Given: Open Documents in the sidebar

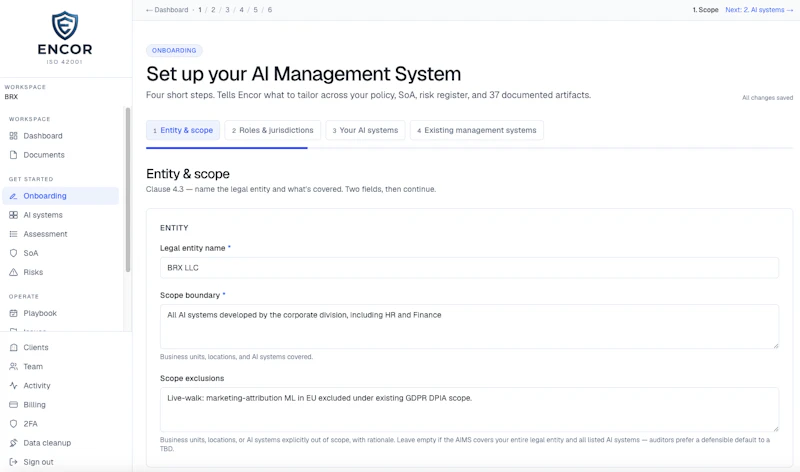Looking at the screenshot, I should click(61, 155).
